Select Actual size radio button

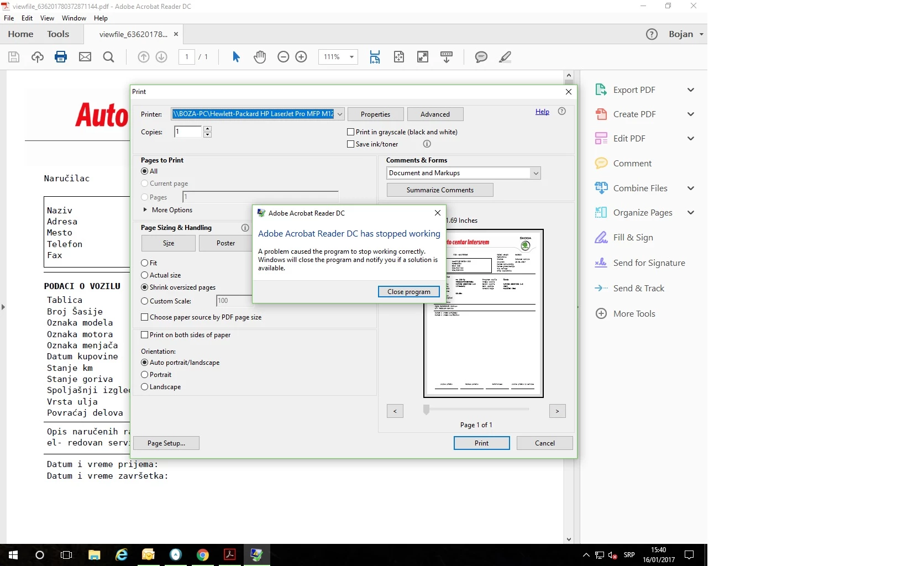coord(145,275)
